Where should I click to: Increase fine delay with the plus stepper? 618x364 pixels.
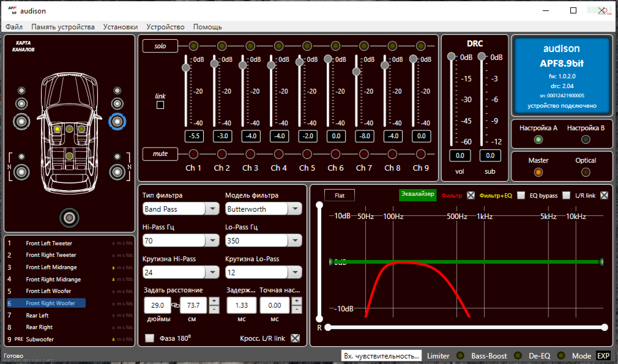296,301
